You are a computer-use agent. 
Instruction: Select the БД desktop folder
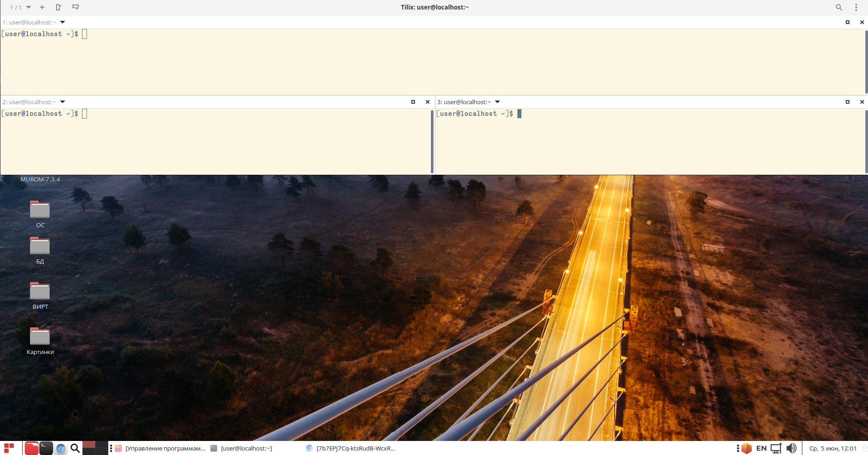pyautogui.click(x=40, y=250)
